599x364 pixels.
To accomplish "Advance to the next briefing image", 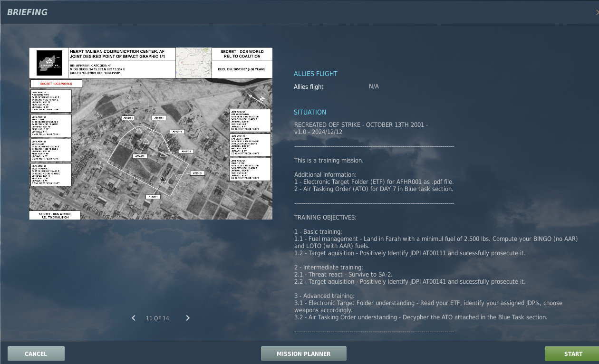I will (188, 318).
